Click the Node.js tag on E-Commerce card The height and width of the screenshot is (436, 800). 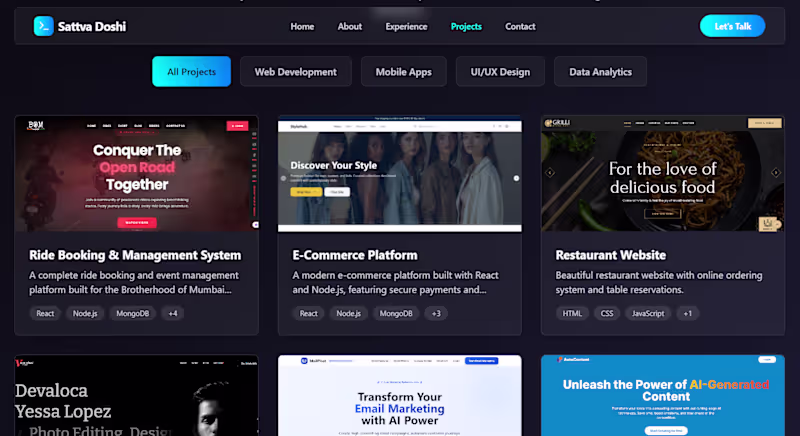point(348,313)
